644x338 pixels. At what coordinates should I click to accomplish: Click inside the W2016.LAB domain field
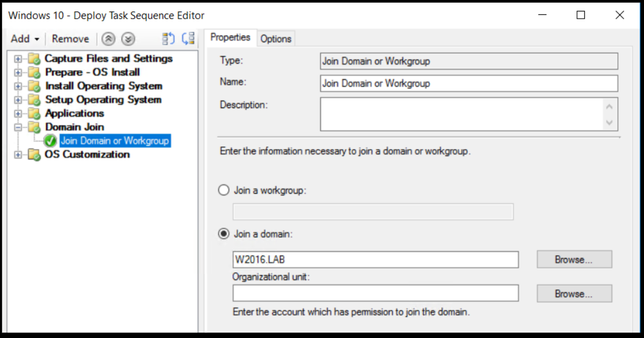[x=384, y=259]
